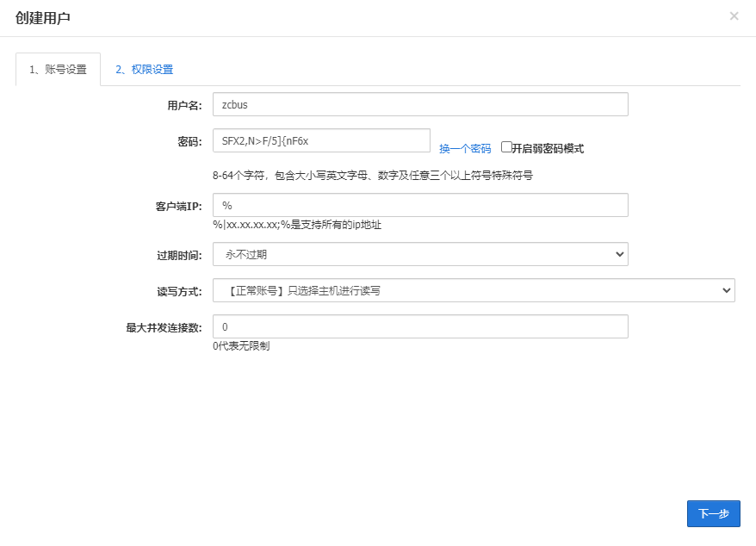Open the 权限设置 tab
Screen dimensions: 756x546
click(144, 70)
